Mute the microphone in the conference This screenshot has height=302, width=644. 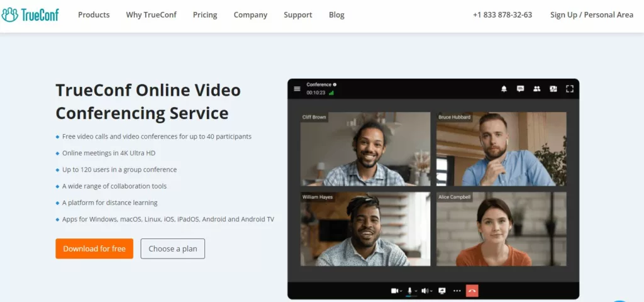[x=409, y=291]
